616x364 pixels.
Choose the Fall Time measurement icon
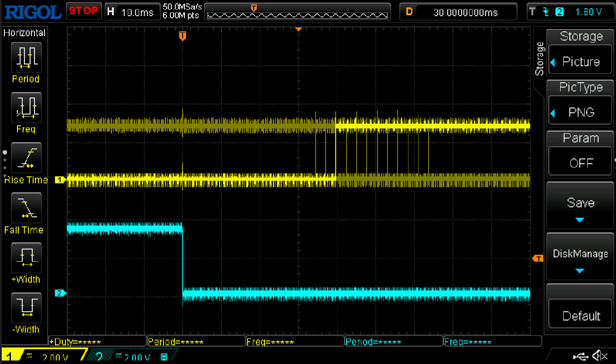click(26, 208)
